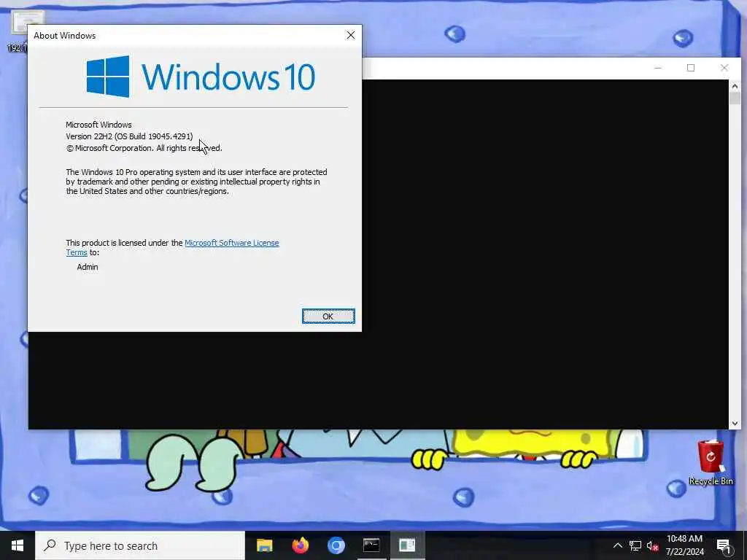747x560 pixels.
Task: Open the taskbar clock and calendar
Action: [x=684, y=545]
